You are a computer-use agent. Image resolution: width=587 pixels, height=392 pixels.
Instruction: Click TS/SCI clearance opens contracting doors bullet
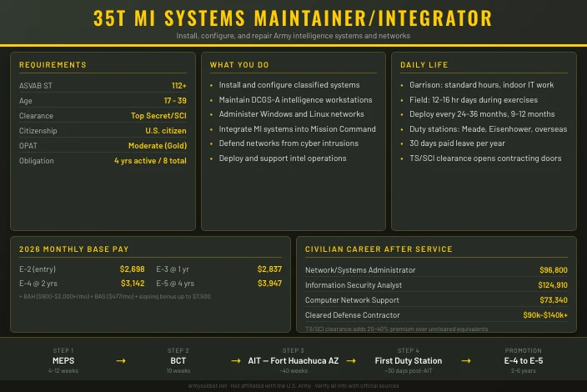coord(485,158)
